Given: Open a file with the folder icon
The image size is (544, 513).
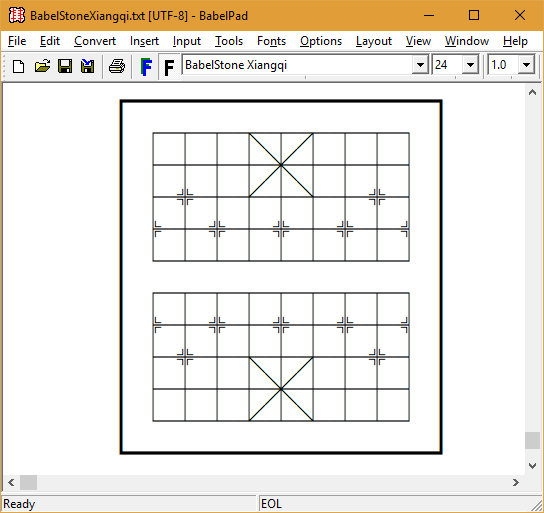Looking at the screenshot, I should (42, 66).
